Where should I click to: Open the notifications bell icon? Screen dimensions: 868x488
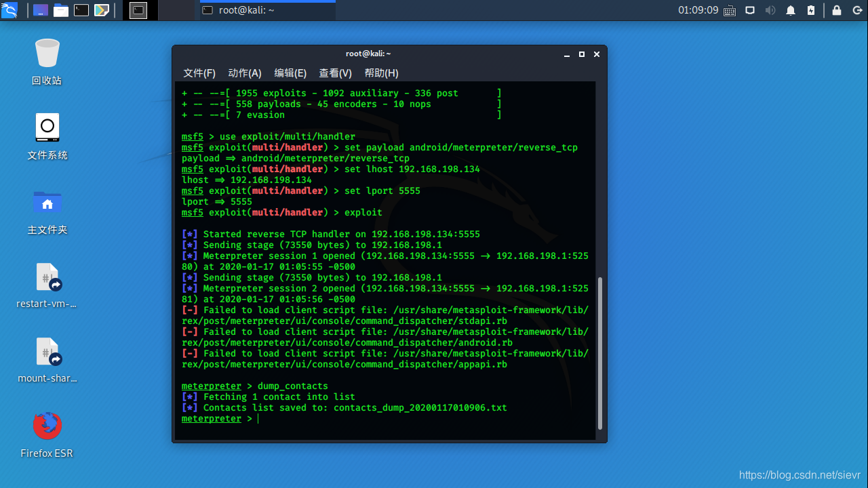(791, 10)
